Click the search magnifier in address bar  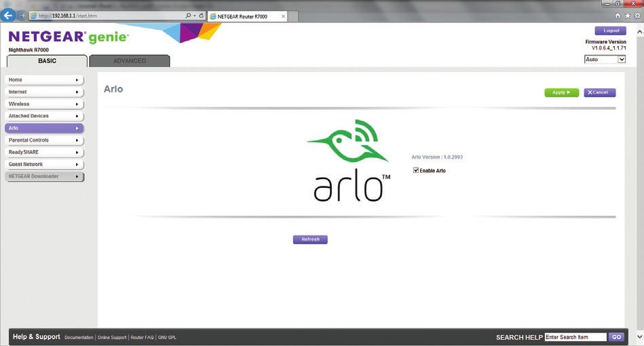[x=188, y=16]
